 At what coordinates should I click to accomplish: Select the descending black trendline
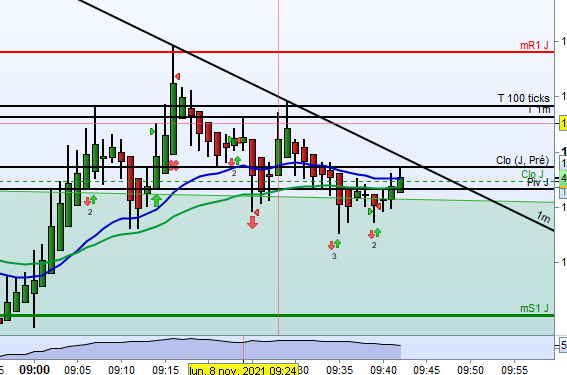point(316,116)
